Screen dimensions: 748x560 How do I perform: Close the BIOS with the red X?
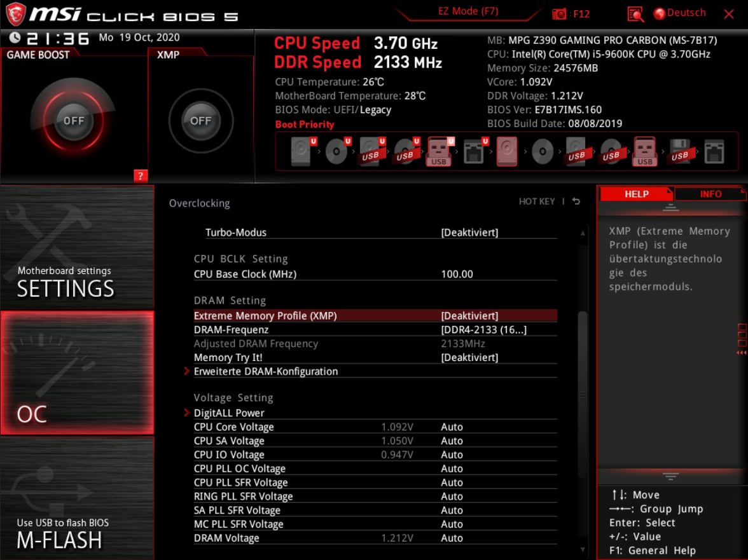coord(728,14)
